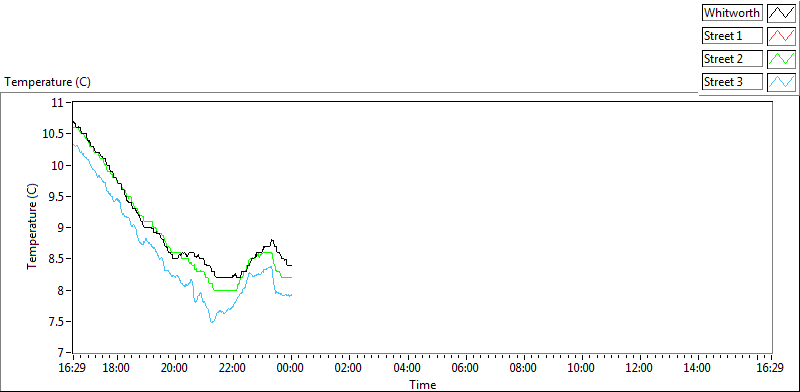800x392 pixels.
Task: Select the Street 2 legend label
Action: [x=732, y=59]
